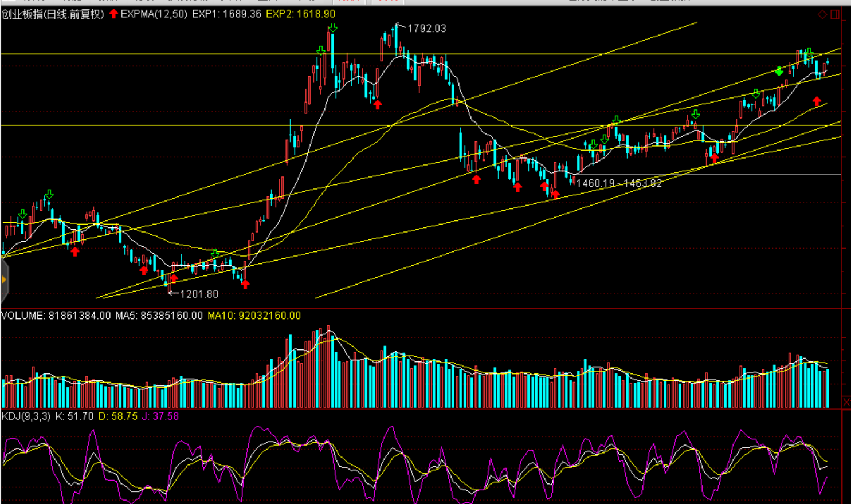The width and height of the screenshot is (851, 504).
Task: Click the KDJ(9,3,3) indicator name
Action: pos(26,416)
